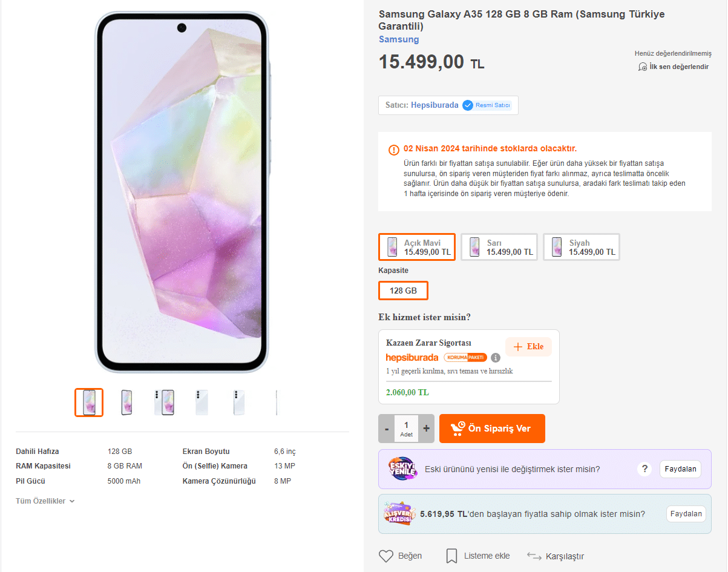Choose the Açık Mavi color variant
The height and width of the screenshot is (572, 728).
[x=417, y=247]
